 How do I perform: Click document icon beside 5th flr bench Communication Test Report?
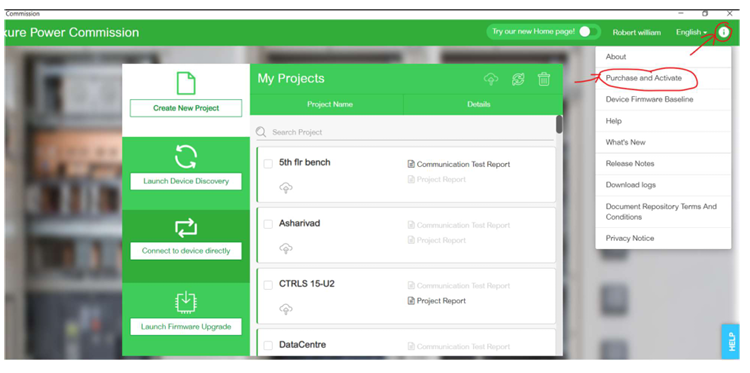coord(411,164)
